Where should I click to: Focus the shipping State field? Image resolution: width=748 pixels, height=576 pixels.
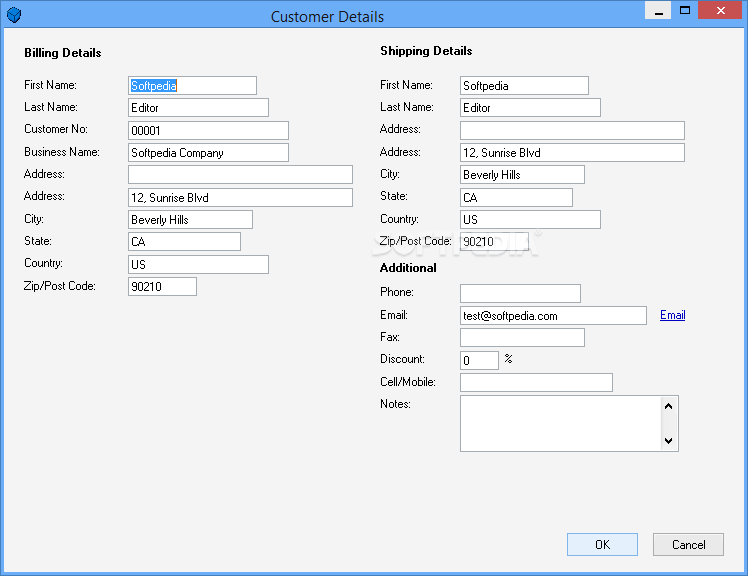pyautogui.click(x=516, y=197)
